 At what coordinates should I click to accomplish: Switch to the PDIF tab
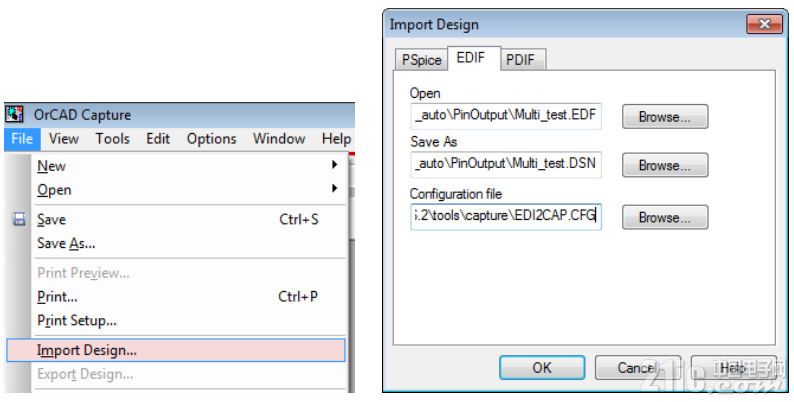[x=521, y=60]
